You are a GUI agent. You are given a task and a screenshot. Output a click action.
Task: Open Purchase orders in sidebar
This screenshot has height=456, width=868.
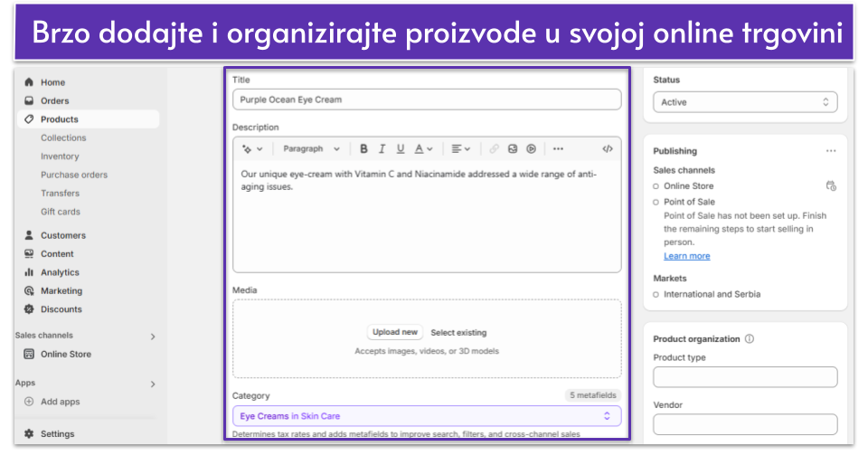tap(74, 175)
